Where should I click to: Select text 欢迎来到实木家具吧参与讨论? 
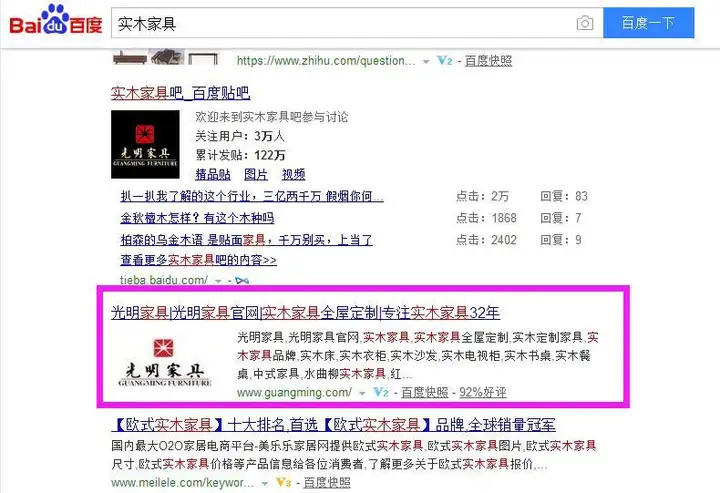(x=272, y=117)
